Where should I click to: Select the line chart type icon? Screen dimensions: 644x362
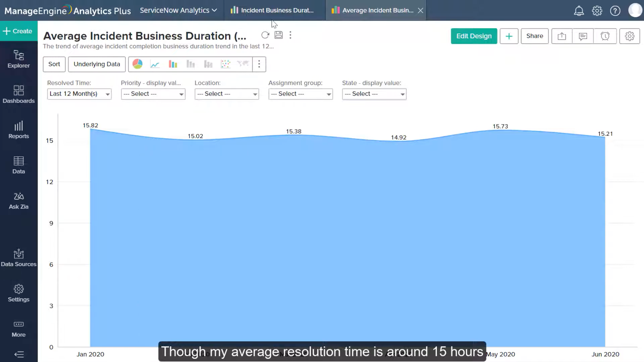coord(155,64)
